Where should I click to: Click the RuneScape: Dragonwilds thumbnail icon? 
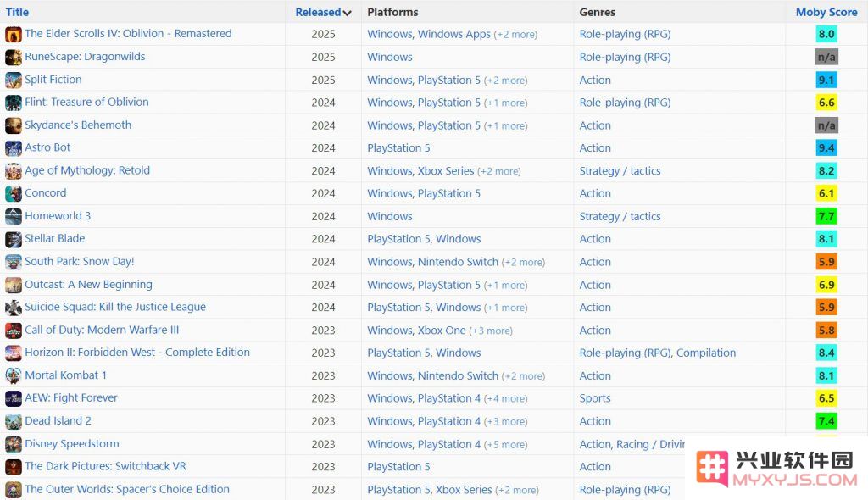pyautogui.click(x=14, y=57)
